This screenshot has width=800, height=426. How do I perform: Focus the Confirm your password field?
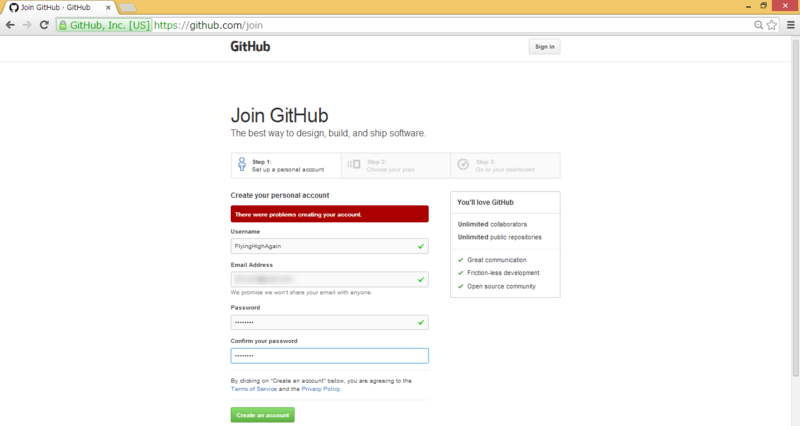(330, 356)
